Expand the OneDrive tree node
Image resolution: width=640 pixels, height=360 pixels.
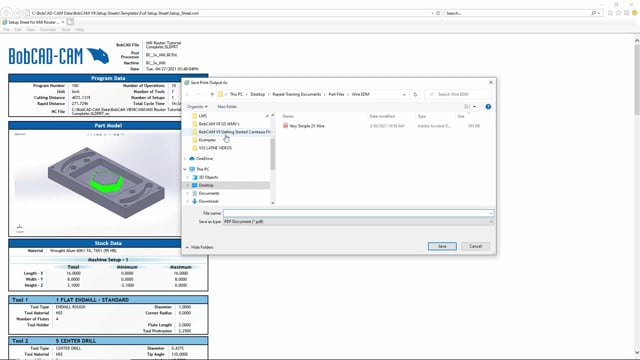tap(185, 158)
